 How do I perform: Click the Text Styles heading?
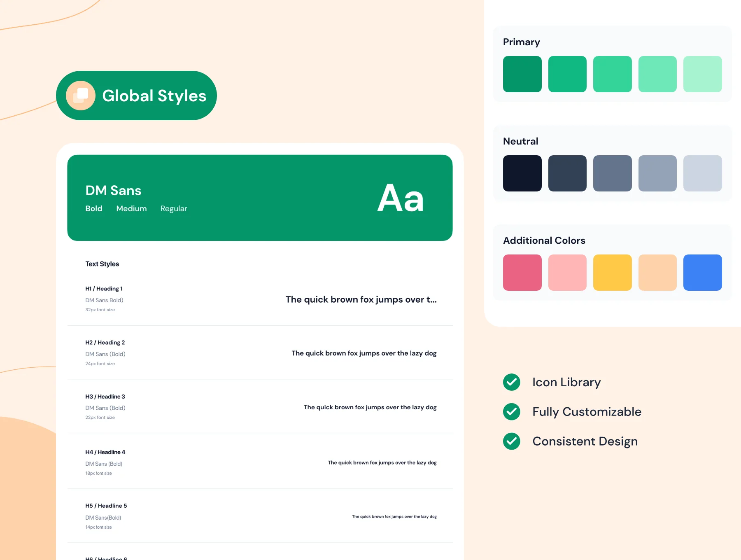coord(102,264)
